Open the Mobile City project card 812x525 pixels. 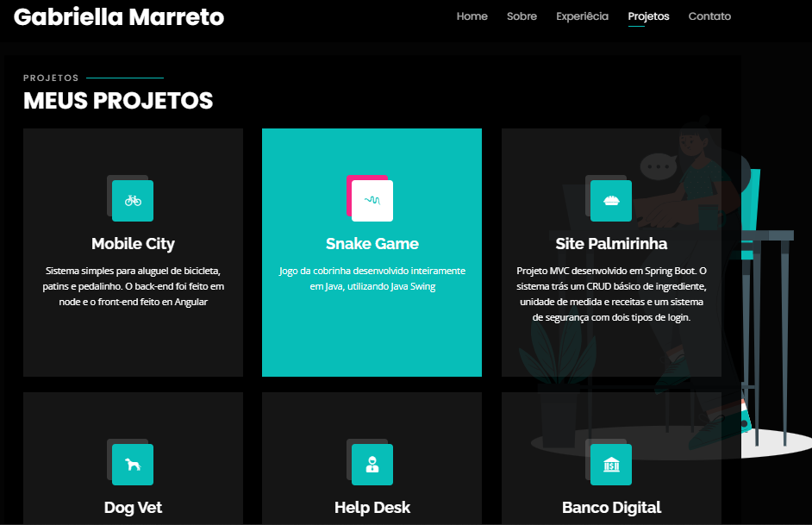pyautogui.click(x=132, y=345)
